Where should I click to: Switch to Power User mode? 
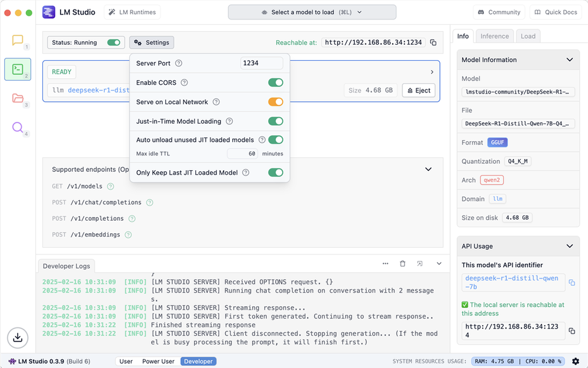(x=158, y=362)
